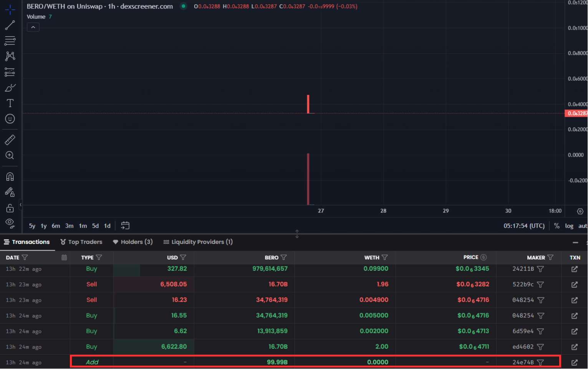Select the brush drawing tool

[10, 88]
